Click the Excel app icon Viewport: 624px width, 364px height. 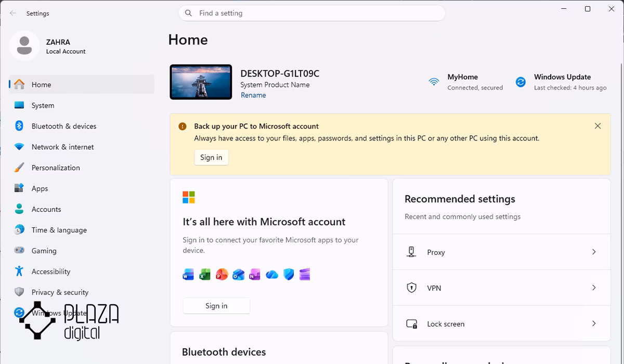pos(205,275)
